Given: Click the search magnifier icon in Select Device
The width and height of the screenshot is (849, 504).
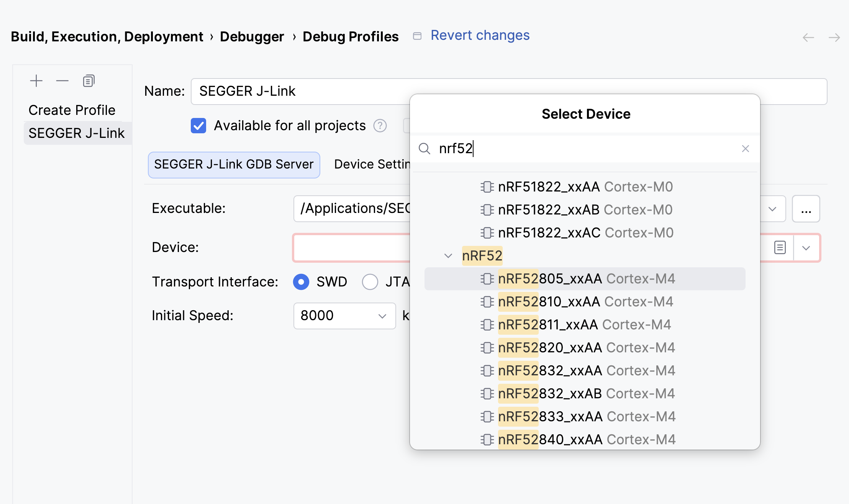Looking at the screenshot, I should point(424,149).
